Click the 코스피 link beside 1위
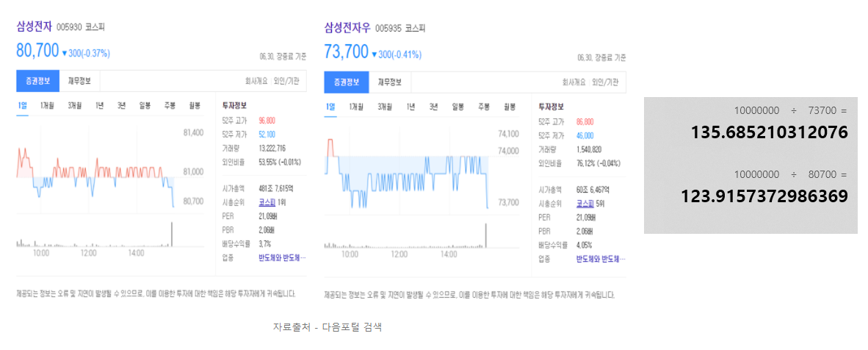Screen dimensions: 868x350 click(267, 202)
